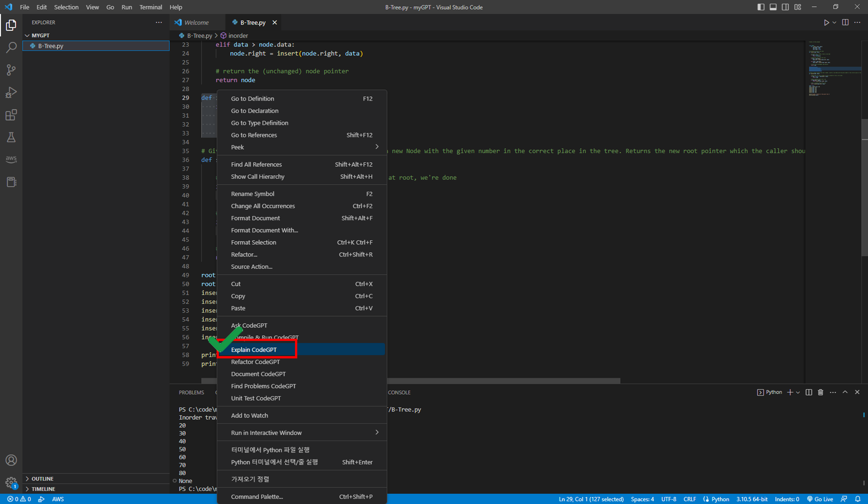Click the Run Python File play icon
Image resolution: width=868 pixels, height=504 pixels.
click(826, 22)
